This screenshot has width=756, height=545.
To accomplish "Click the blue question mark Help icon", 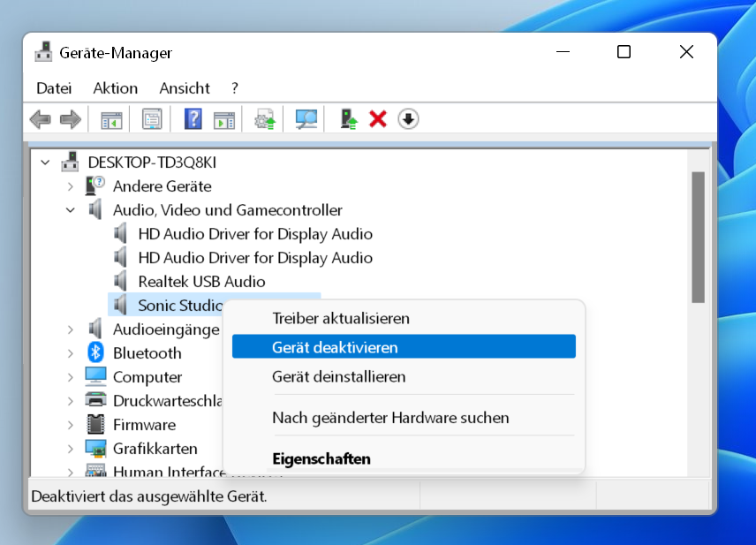I will (193, 118).
